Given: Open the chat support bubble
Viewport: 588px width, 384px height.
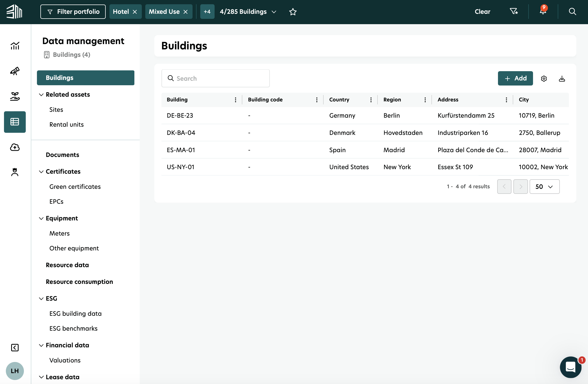Looking at the screenshot, I should (x=570, y=367).
